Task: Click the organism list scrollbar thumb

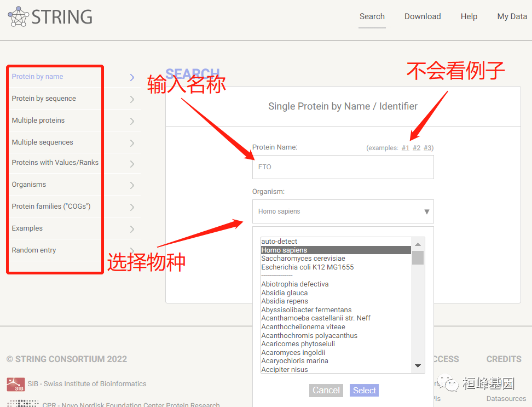Action: click(x=418, y=257)
